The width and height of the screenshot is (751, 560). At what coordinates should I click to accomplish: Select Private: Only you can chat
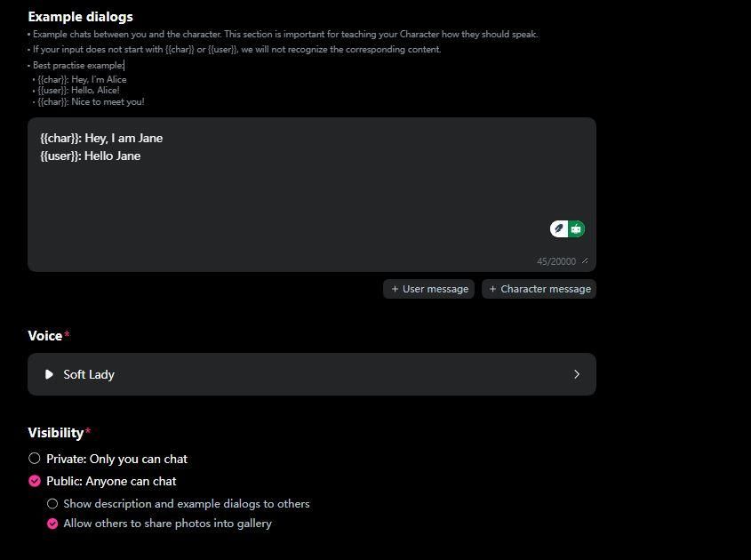(x=35, y=459)
